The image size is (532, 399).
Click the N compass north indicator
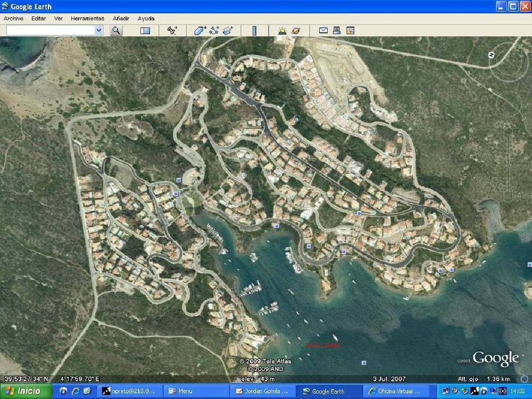(491, 54)
